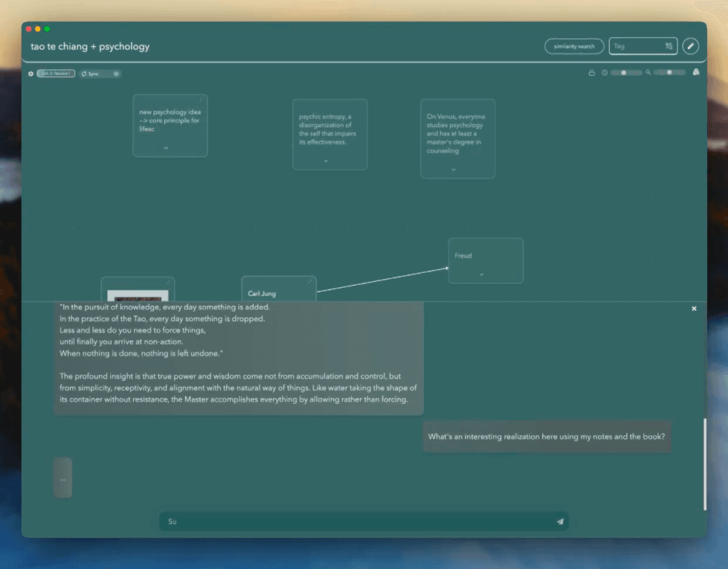Adjust the zoom slider beside the magnifier

pos(669,72)
